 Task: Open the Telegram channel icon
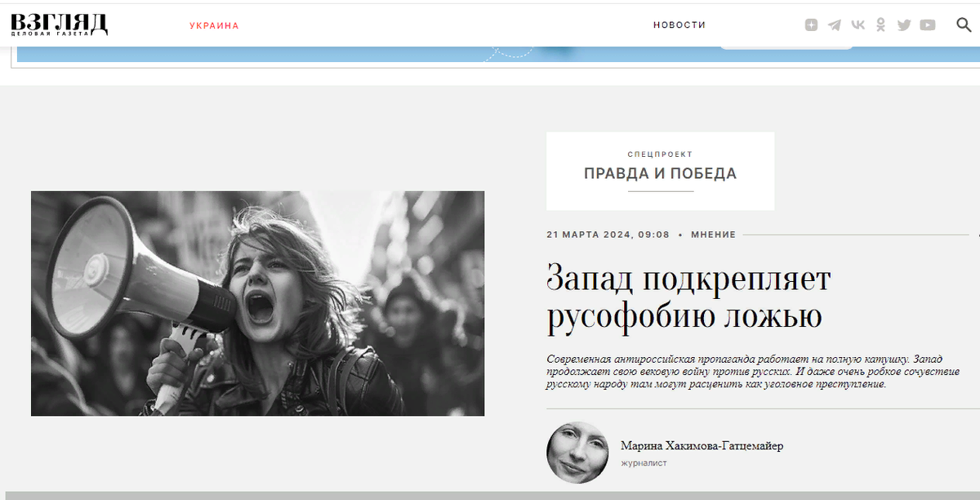click(x=834, y=25)
